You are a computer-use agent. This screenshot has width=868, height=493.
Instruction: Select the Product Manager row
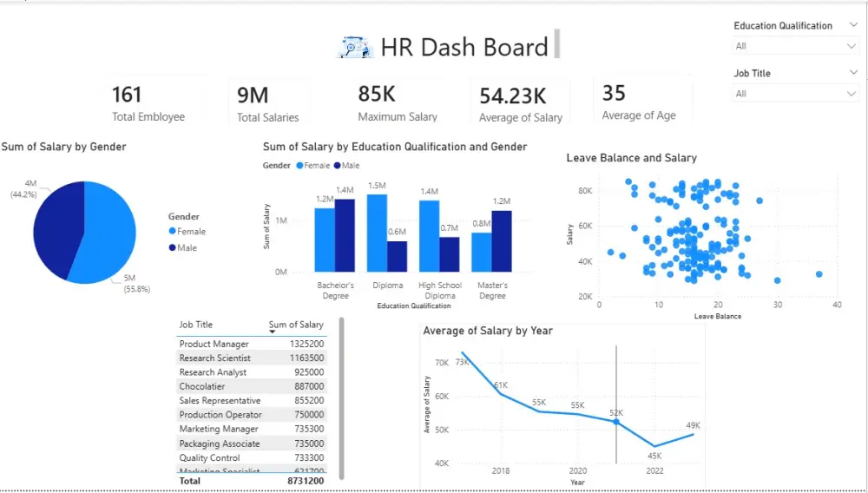[x=252, y=345]
